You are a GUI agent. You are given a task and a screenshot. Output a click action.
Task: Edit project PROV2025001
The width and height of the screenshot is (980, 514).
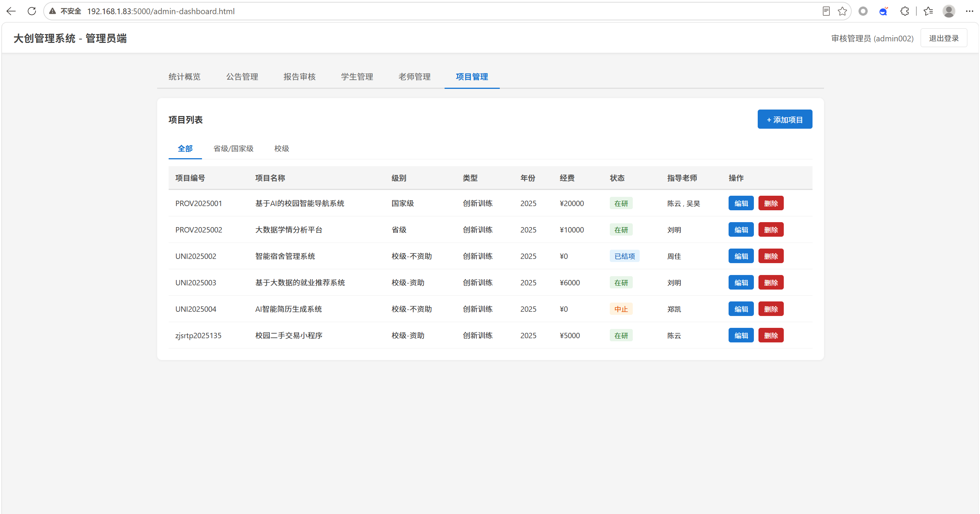(x=741, y=203)
